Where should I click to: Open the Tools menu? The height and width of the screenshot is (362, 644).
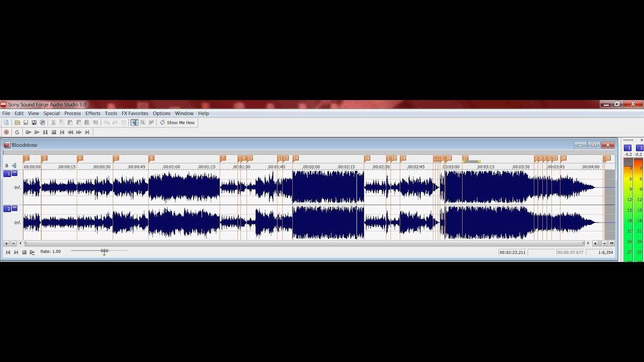click(x=111, y=114)
